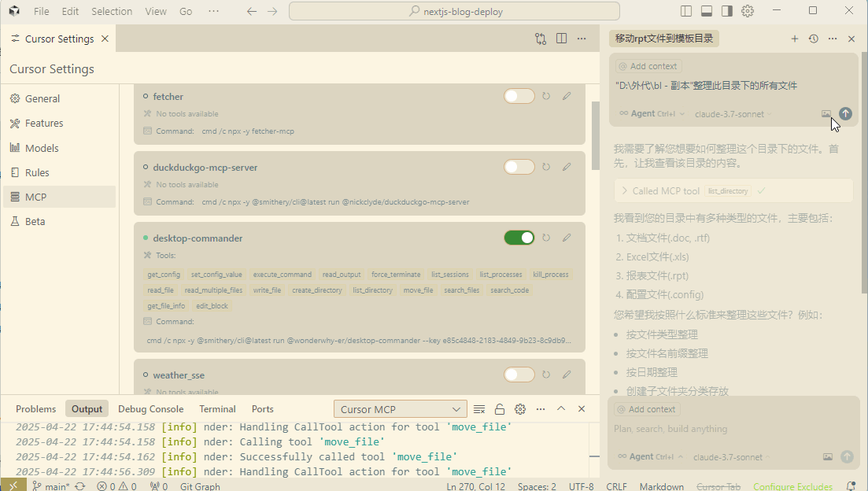868x491 pixels.
Task: Refresh the weather_sse server
Action: click(x=546, y=375)
